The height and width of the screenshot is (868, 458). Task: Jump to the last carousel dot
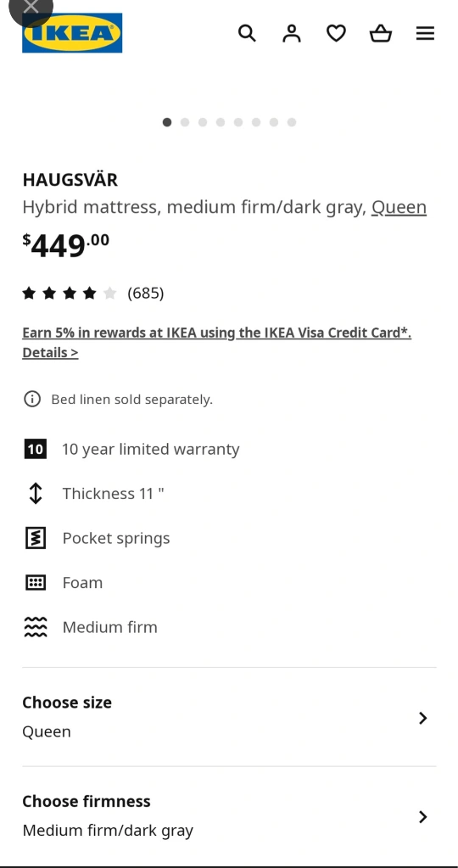[x=292, y=122]
